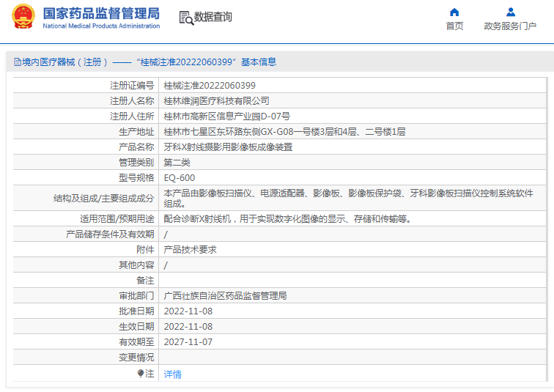Click the 型号规格 row label
Image resolution: width=554 pixels, height=392 pixels.
point(136,178)
